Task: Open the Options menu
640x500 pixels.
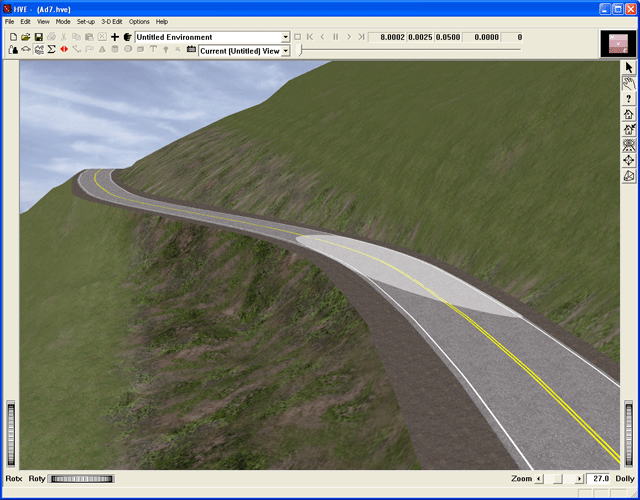Action: (x=139, y=21)
